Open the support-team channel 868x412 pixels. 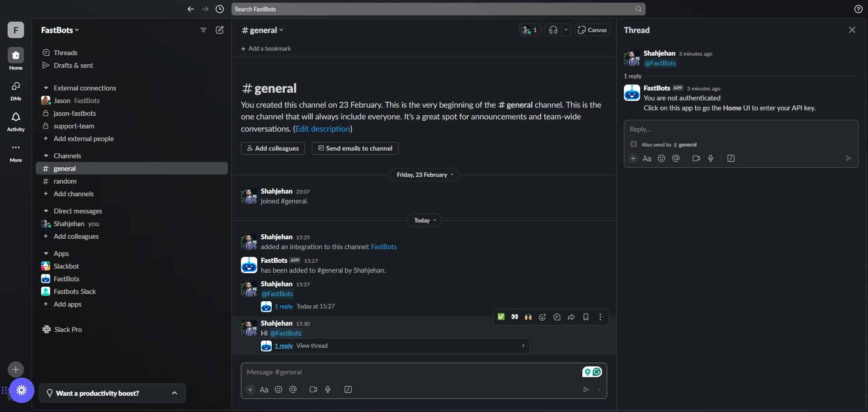click(132, 126)
